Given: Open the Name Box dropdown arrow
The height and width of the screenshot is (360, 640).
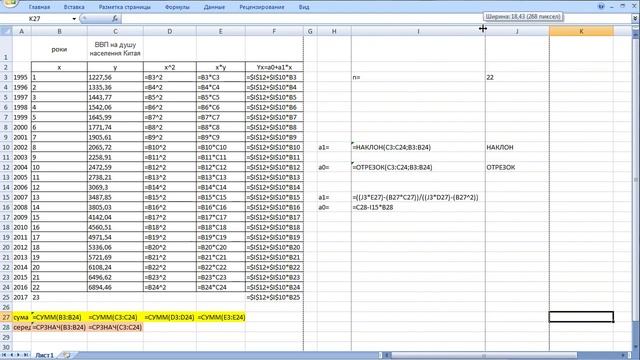Looking at the screenshot, I should pyautogui.click(x=74, y=19).
